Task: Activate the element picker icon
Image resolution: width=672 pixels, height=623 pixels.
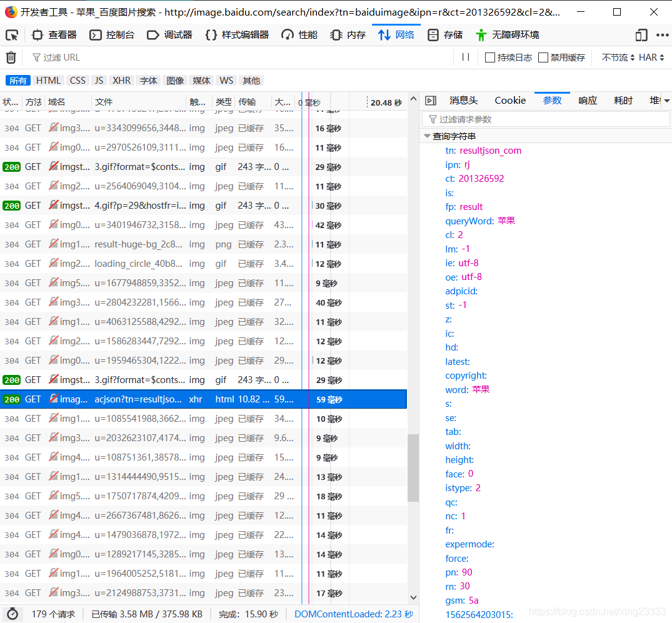Action: coord(12,35)
